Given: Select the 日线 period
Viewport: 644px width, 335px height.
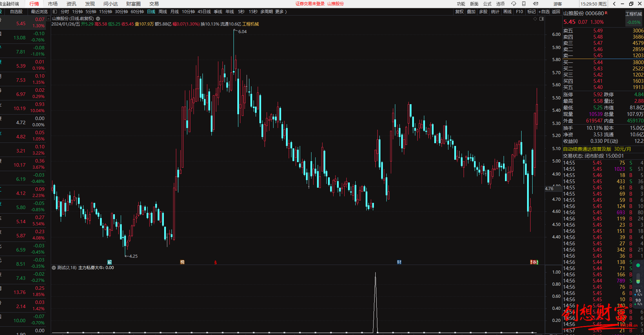Looking at the screenshot, I should click(151, 12).
